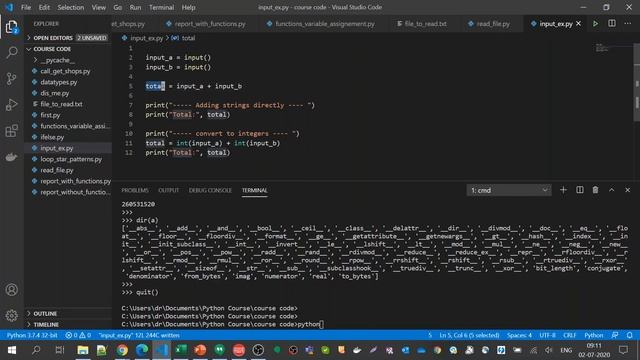
Task: Open notifications bell in status bar
Action: (x=630, y=335)
